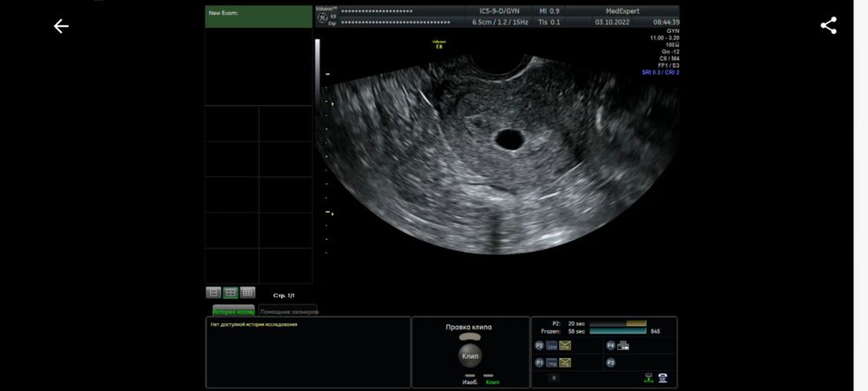Viewport: 868px width, 391px height.
Task: Click the probe label IC5-9-D/GYN
Action: (x=499, y=11)
